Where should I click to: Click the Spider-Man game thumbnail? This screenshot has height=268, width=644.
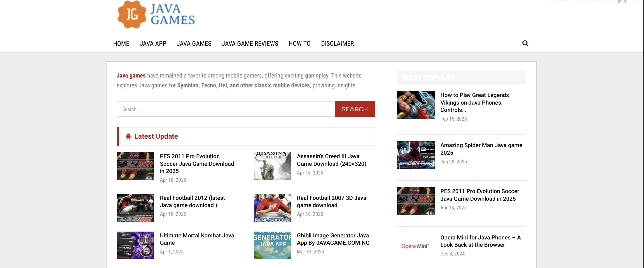pyautogui.click(x=416, y=155)
